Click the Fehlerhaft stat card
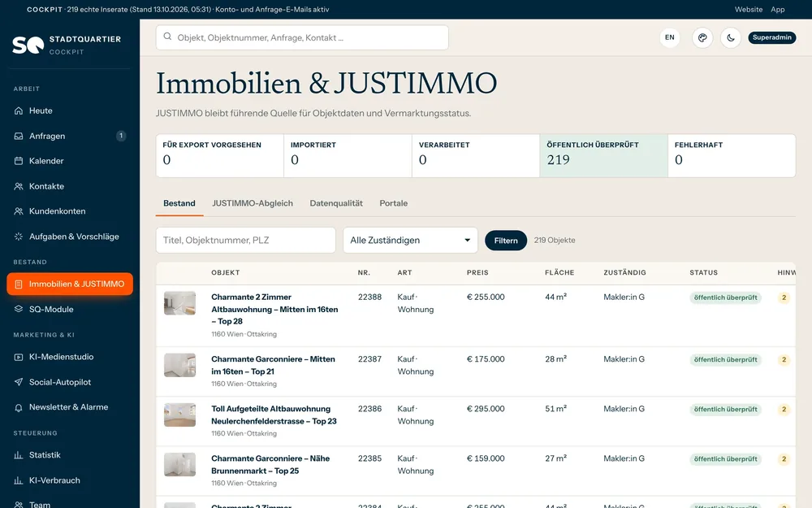812x508 pixels. coord(732,155)
